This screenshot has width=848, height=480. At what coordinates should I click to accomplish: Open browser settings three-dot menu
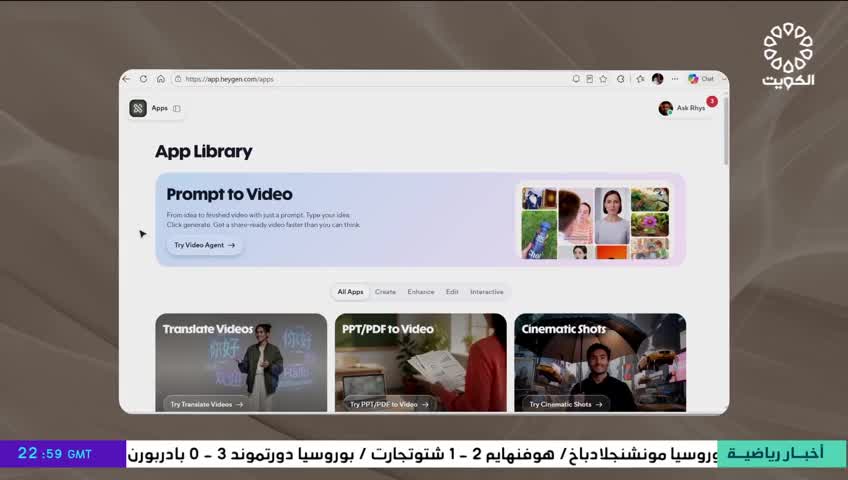pos(675,79)
